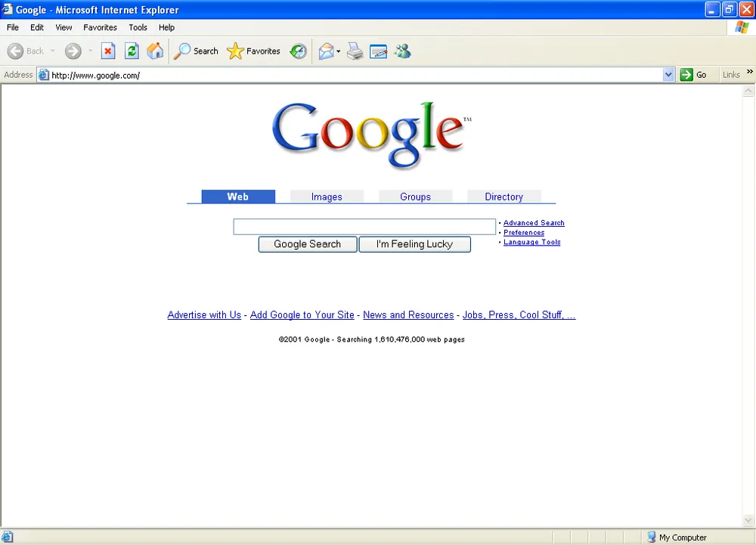The height and width of the screenshot is (545, 756).
Task: Open the Advanced Search link
Action: [x=534, y=223]
